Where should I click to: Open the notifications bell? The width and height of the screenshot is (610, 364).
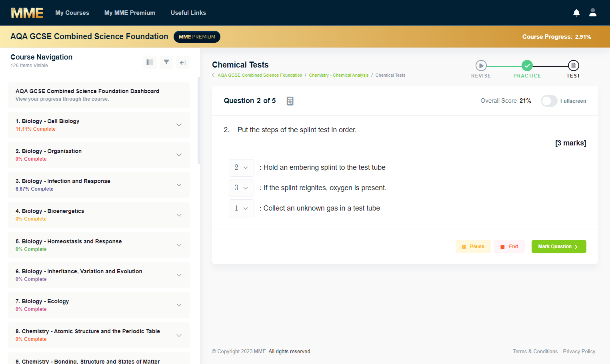tap(576, 13)
